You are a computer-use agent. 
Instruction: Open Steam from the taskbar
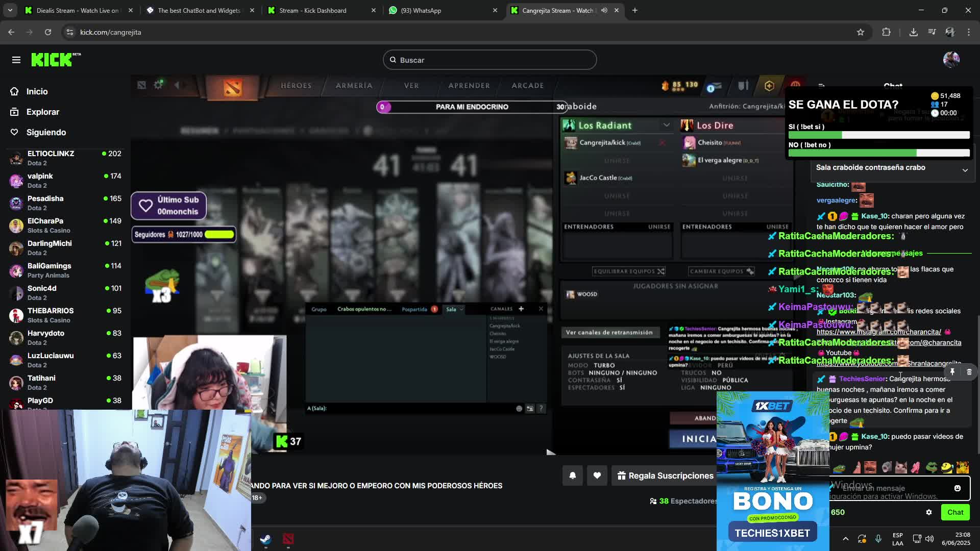coord(265,539)
